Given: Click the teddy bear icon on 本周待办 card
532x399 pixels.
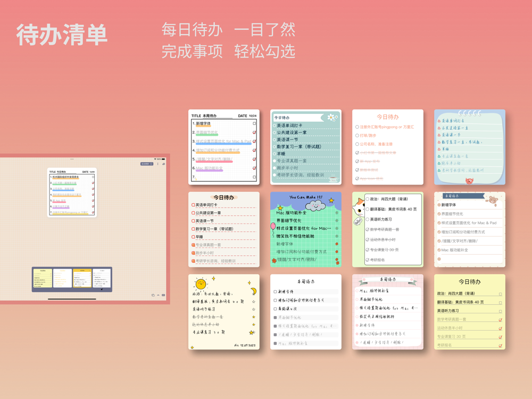Looking at the screenshot, I should (493, 200).
